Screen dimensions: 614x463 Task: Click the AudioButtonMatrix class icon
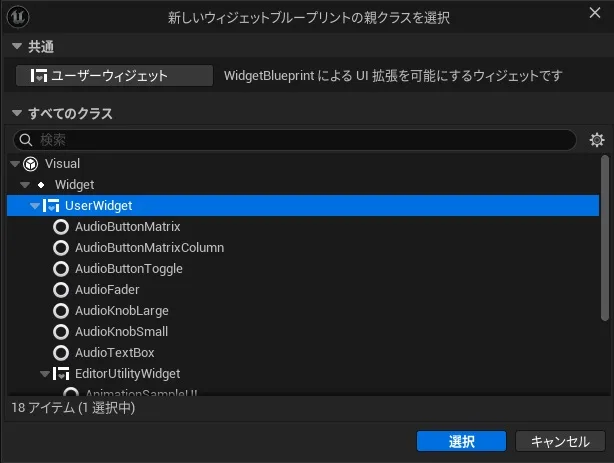coord(60,226)
